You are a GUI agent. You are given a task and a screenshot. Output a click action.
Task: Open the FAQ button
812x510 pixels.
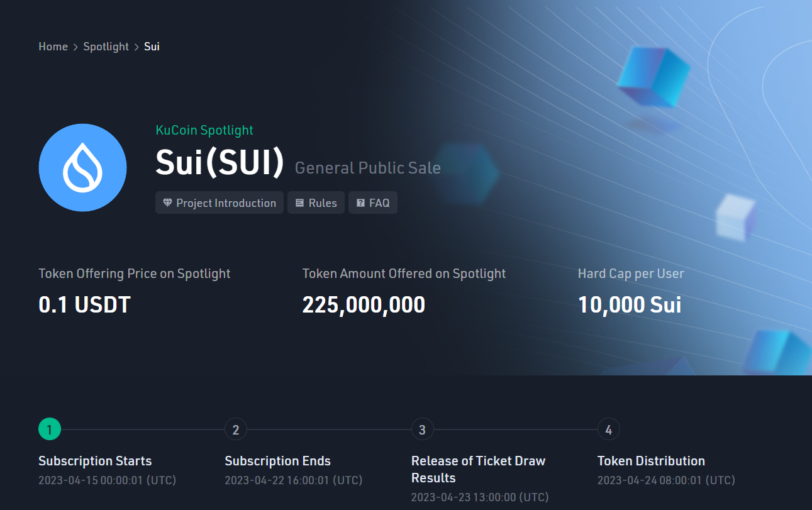coord(373,203)
